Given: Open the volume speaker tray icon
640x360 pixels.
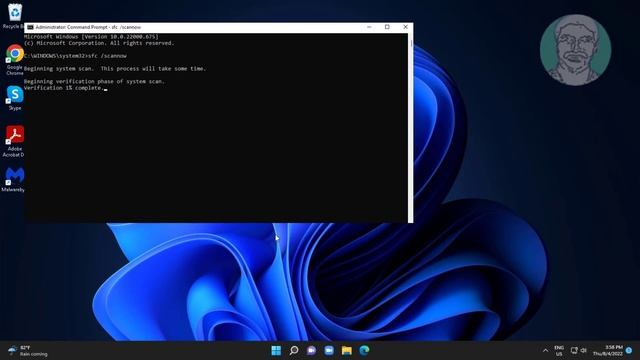Looking at the screenshot, I should tap(584, 350).
